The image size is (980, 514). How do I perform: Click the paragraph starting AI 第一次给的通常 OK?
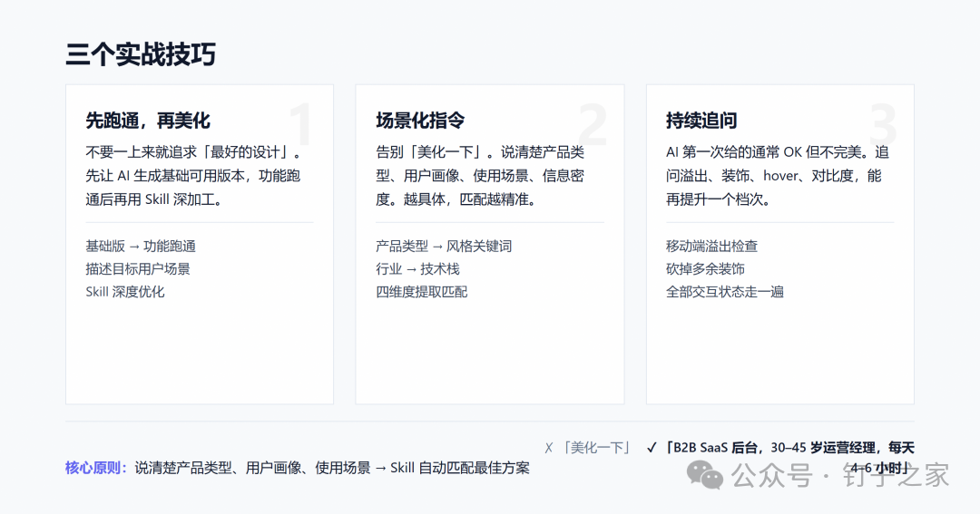click(777, 176)
